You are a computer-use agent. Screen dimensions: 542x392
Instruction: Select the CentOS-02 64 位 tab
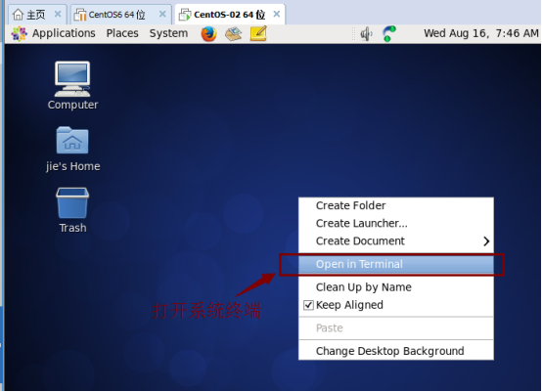230,15
